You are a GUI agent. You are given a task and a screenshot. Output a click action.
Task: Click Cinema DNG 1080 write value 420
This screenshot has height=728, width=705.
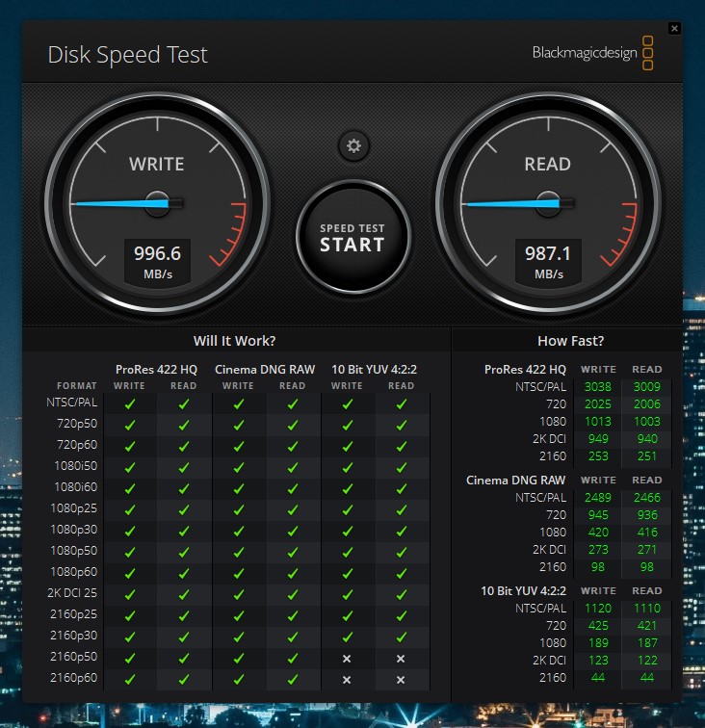tap(598, 533)
